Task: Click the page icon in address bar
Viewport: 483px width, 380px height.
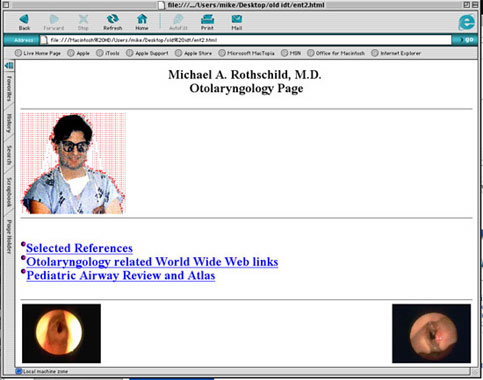Action: (x=44, y=40)
